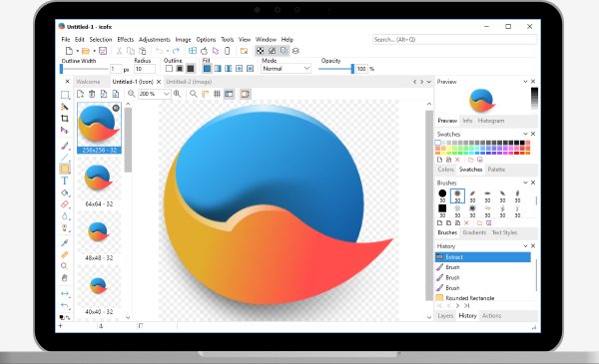This screenshot has width=599, height=364.
Task: Switch to the Gradients tab
Action: click(x=474, y=232)
